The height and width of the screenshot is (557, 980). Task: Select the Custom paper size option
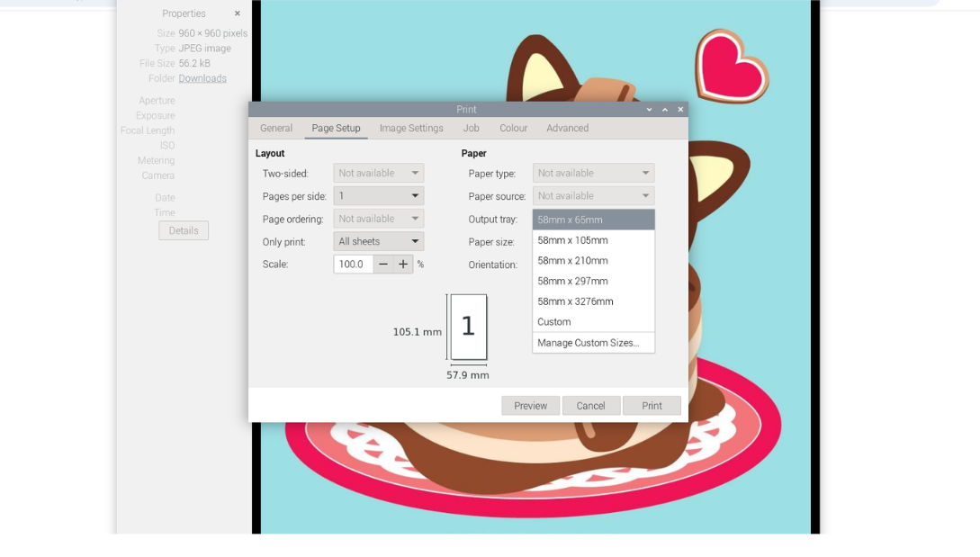pos(594,322)
